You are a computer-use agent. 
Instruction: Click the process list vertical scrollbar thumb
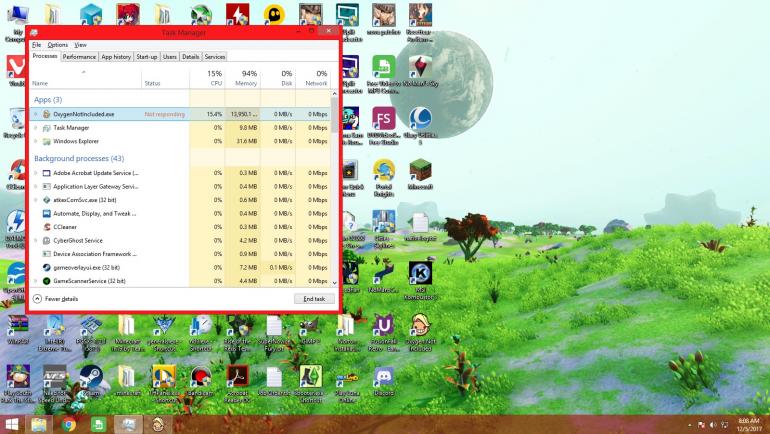335,115
